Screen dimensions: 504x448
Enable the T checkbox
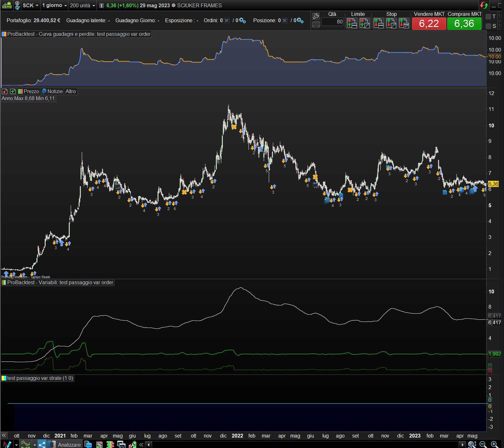tap(488, 17)
